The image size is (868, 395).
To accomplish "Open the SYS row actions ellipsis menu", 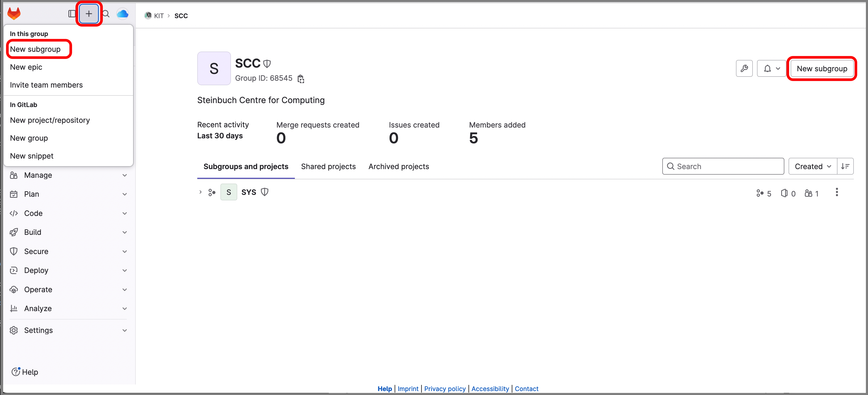I will [837, 192].
